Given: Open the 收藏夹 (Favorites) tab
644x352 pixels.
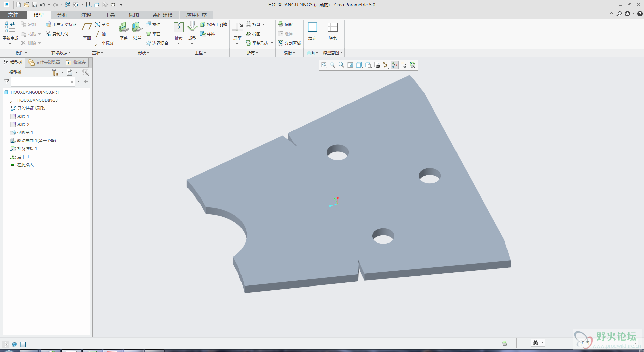Looking at the screenshot, I should point(76,62).
